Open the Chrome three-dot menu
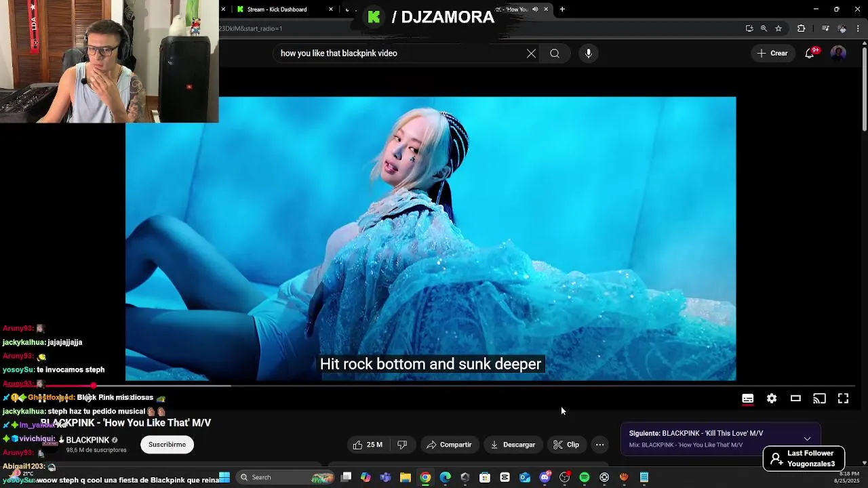The height and width of the screenshot is (488, 868). click(x=859, y=28)
